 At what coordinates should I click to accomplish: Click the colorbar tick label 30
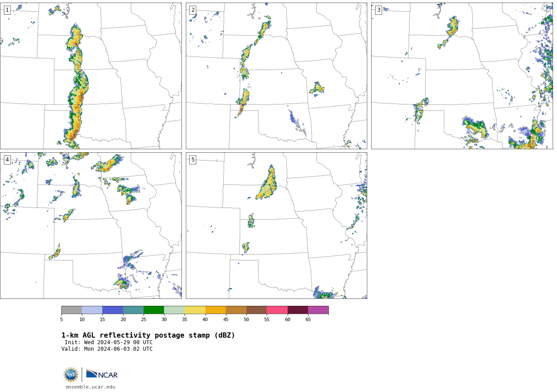[x=164, y=320]
